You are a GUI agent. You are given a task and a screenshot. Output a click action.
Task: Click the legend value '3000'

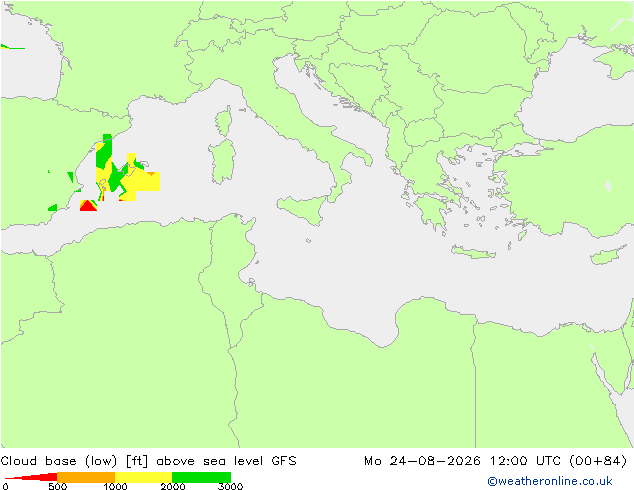[230, 486]
